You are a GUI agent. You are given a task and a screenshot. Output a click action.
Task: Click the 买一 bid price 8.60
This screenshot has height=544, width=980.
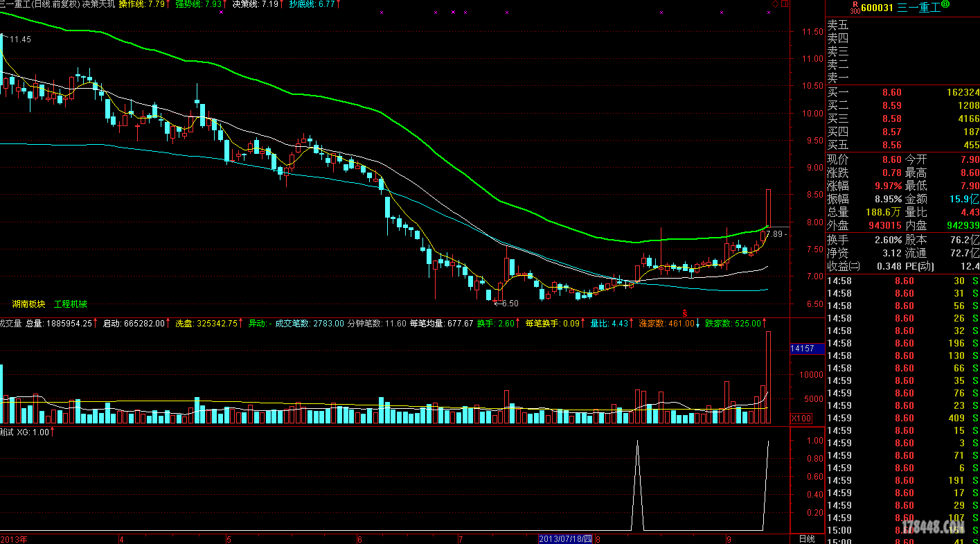(891, 93)
